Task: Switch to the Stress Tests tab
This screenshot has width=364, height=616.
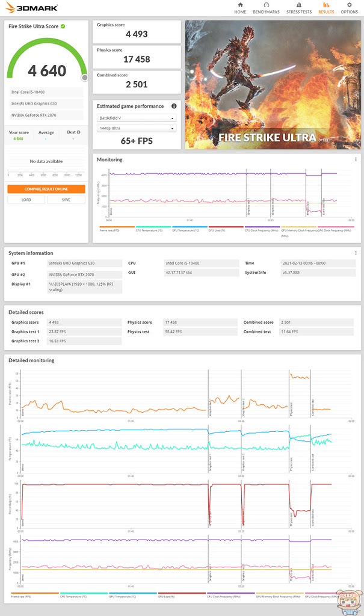Action: point(299,8)
